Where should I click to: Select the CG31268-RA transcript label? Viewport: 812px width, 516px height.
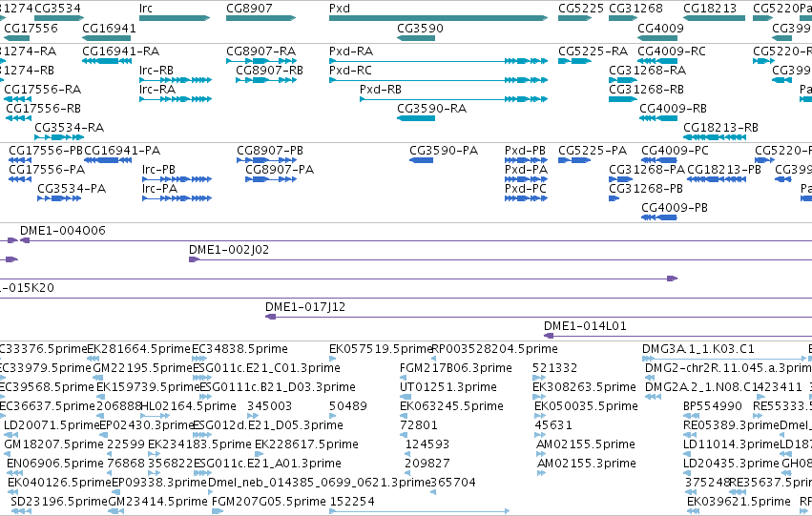tap(648, 71)
